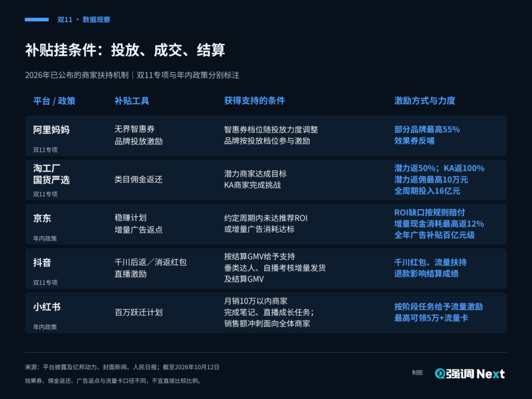The width and height of the screenshot is (532, 399).
Task: Click the footnote starting "效果券、佣金返还"
Action: [x=114, y=381]
